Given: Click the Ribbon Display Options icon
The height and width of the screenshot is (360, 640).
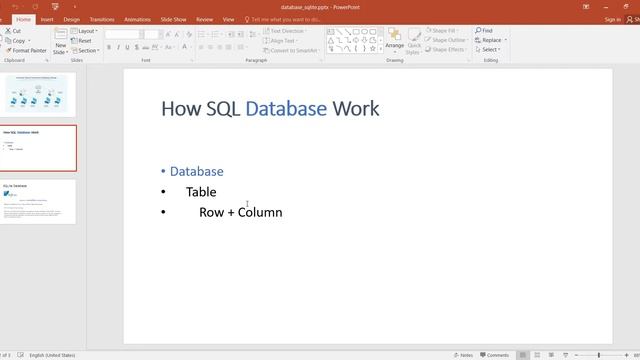Looking at the screenshot, I should tap(586, 7).
